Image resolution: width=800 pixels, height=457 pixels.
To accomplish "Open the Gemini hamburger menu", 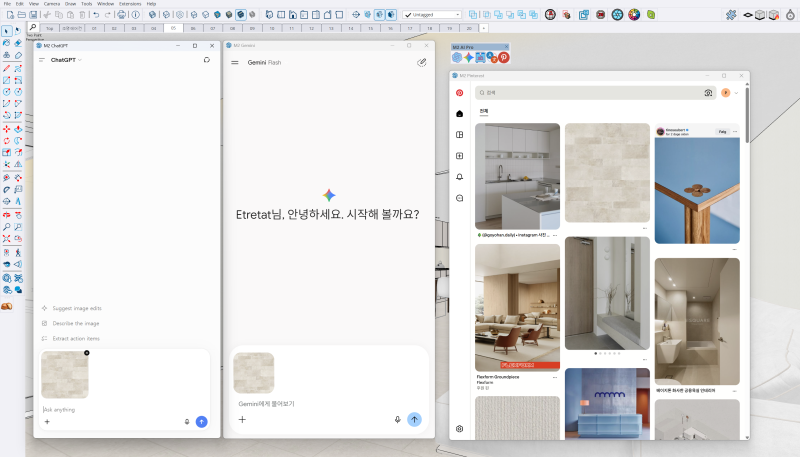I will click(235, 62).
